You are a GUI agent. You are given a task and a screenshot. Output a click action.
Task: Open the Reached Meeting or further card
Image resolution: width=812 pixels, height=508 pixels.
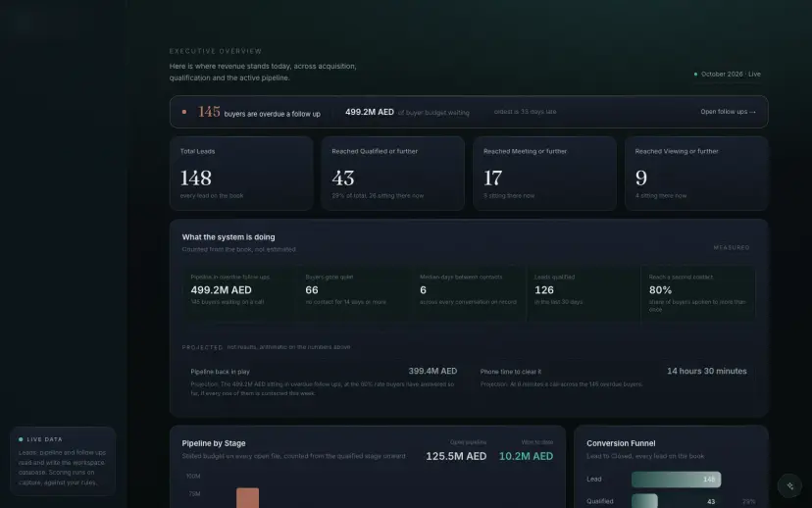pos(544,174)
